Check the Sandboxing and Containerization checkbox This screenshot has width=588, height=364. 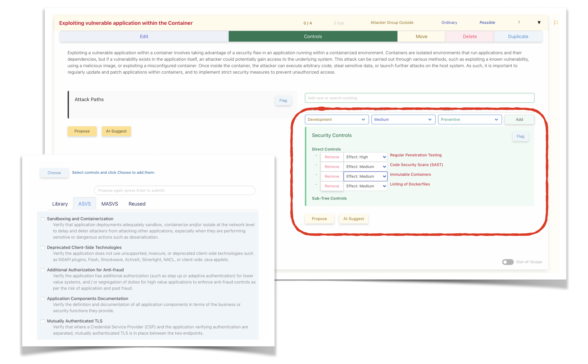click(43, 219)
